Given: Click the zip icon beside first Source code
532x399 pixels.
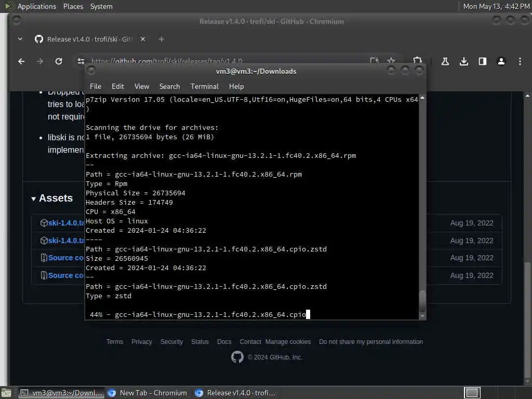Looking at the screenshot, I should [44, 258].
